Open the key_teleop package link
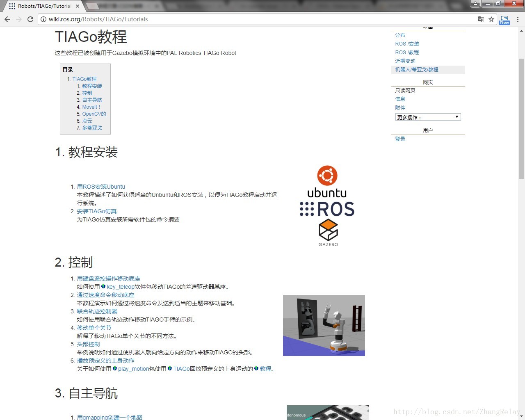Screen dimensions: 525x420 pyautogui.click(x=120, y=287)
